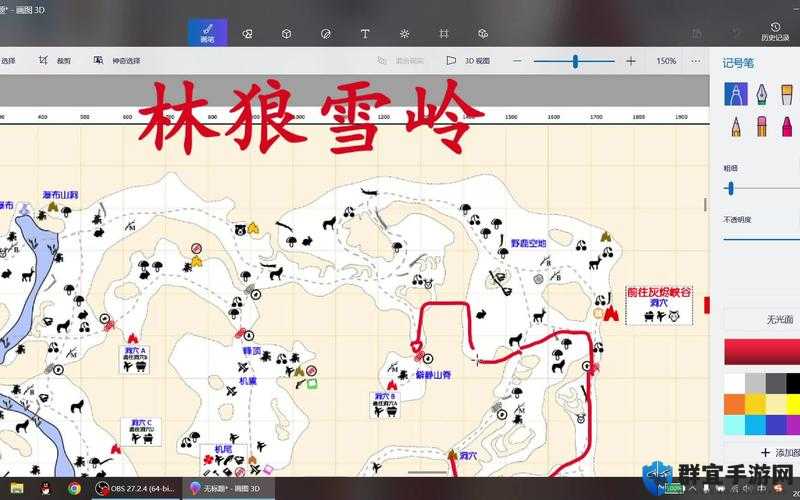Viewport: 800px width, 500px height.
Task: Open the Canvas crop-frame tab
Action: 443,34
